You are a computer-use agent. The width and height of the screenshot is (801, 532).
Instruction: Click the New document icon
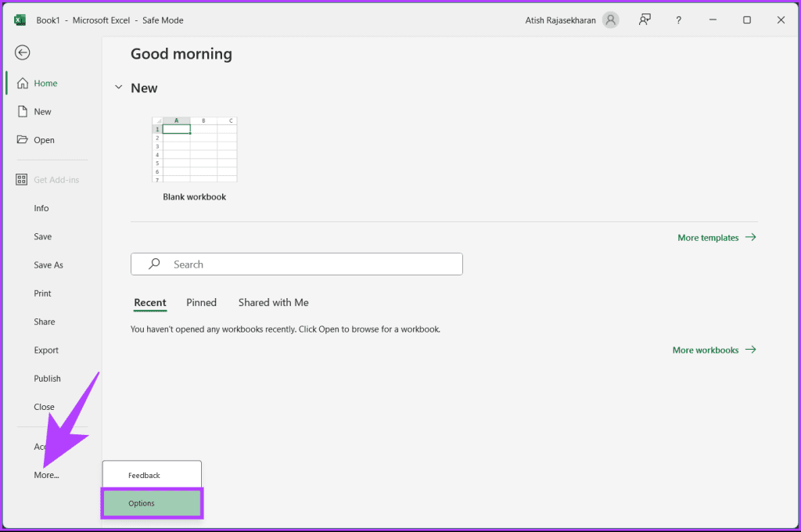click(23, 111)
